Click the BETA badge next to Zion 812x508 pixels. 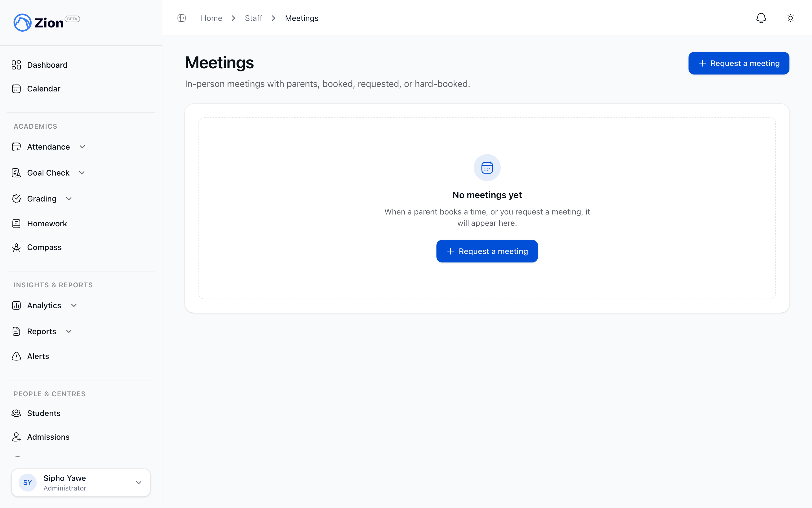(72, 19)
